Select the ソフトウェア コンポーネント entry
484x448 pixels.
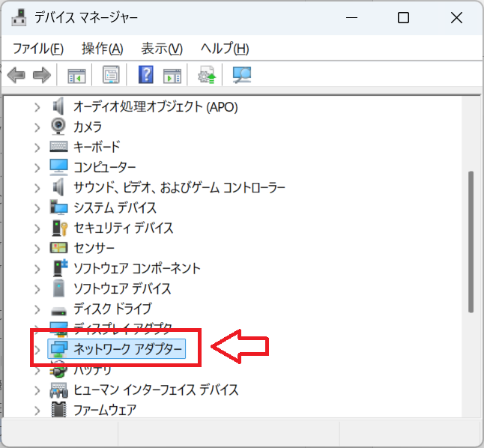pyautogui.click(x=137, y=269)
